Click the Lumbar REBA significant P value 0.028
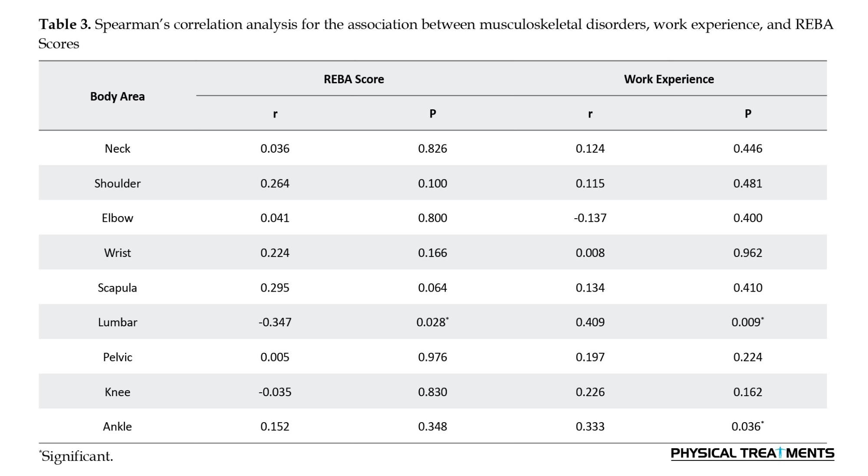This screenshot has width=868, height=476. pos(432,322)
